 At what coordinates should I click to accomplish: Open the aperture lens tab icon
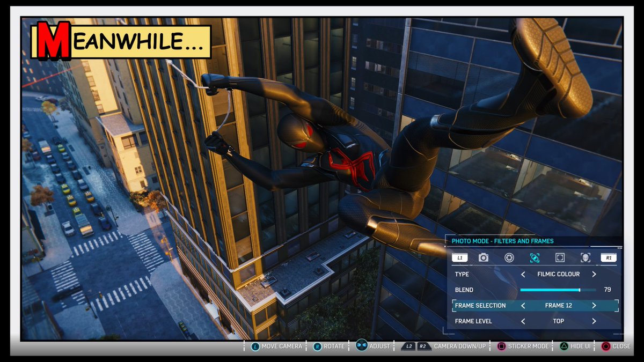(509, 258)
